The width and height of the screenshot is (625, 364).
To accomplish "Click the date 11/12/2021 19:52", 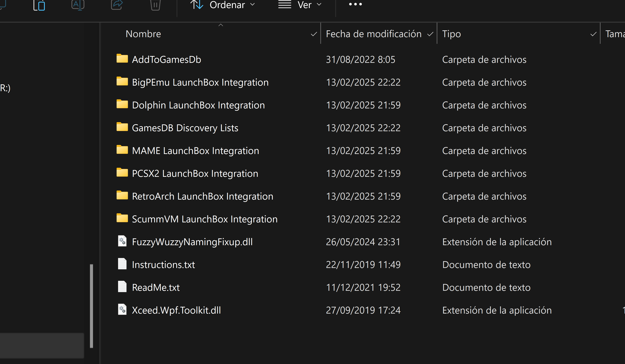I will [x=363, y=288].
